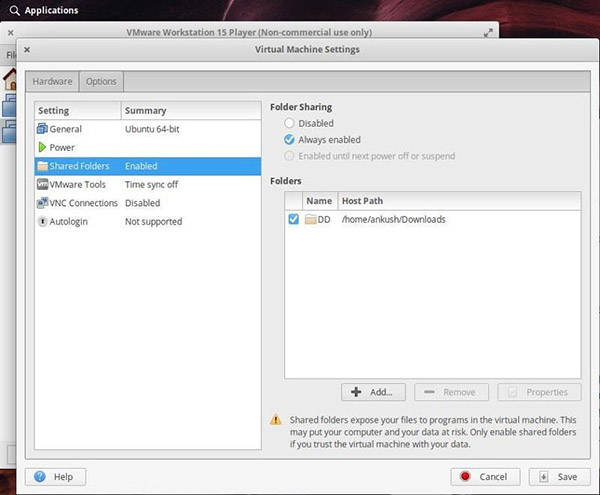Click the Ubuntu 64-bit summary text
Viewport: 600px width, 495px height.
tap(152, 129)
